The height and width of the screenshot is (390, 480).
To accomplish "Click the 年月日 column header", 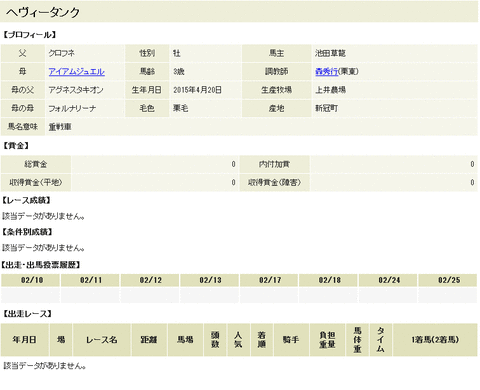I will [25, 340].
